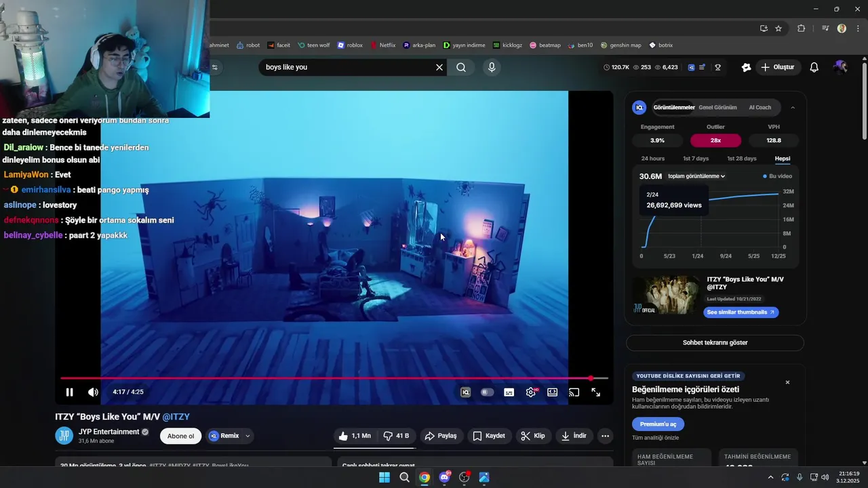Open the genshin map bookmark
The image size is (868, 488).
(x=620, y=45)
